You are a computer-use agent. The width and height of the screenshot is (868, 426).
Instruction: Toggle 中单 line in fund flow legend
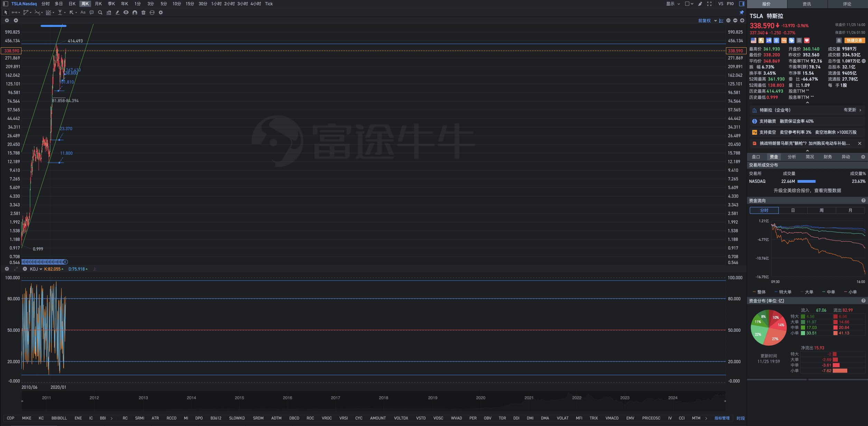pos(829,292)
